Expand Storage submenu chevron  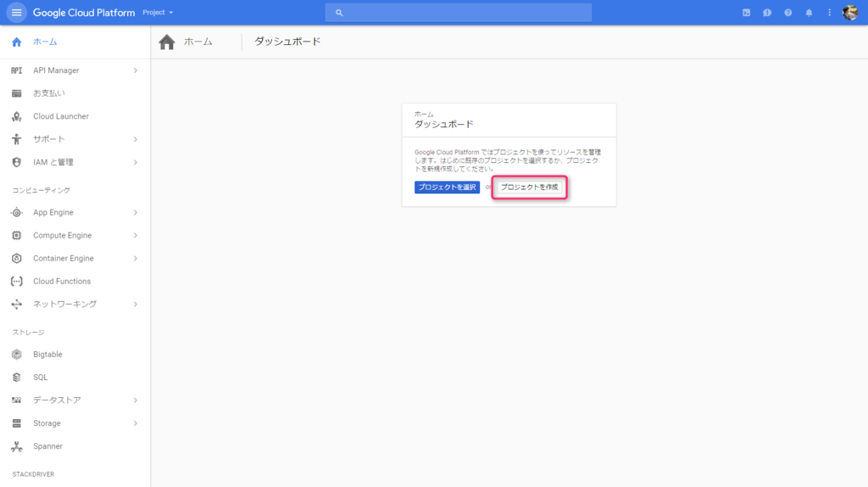pyautogui.click(x=136, y=423)
